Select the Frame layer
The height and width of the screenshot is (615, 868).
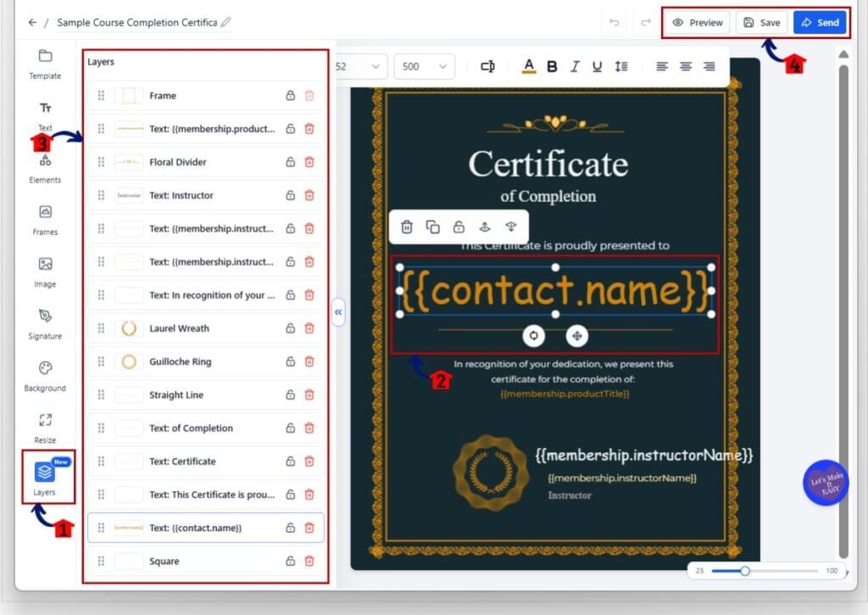206,95
